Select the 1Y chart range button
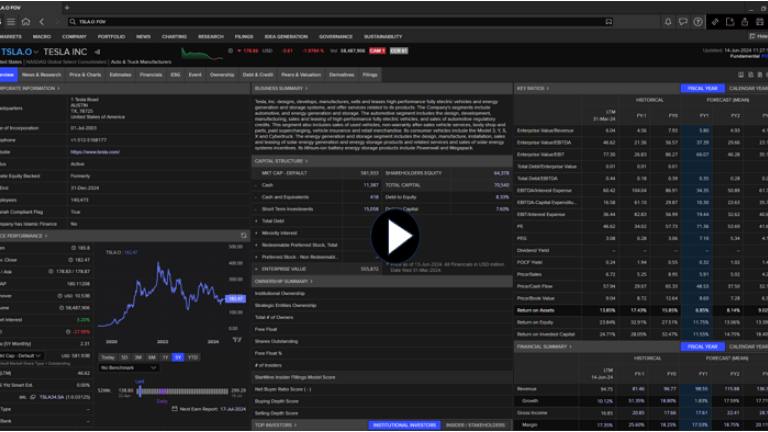The height and width of the screenshot is (432, 768). [x=164, y=357]
